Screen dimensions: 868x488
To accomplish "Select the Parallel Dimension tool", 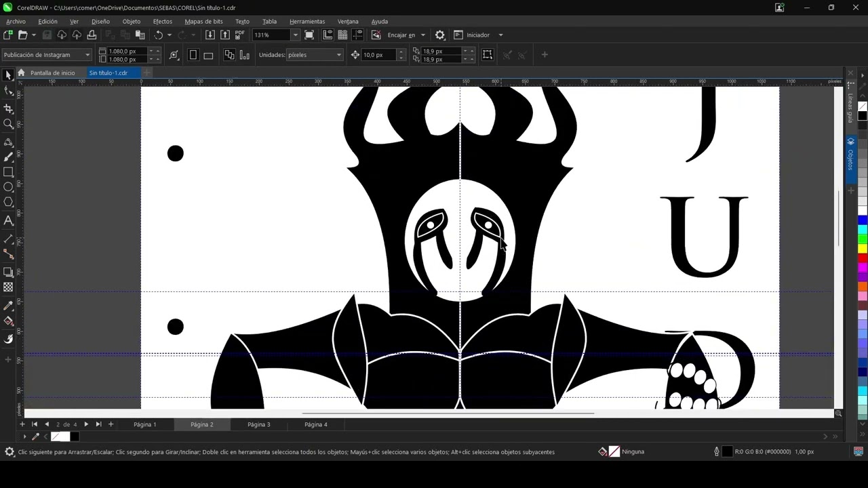I will point(8,239).
